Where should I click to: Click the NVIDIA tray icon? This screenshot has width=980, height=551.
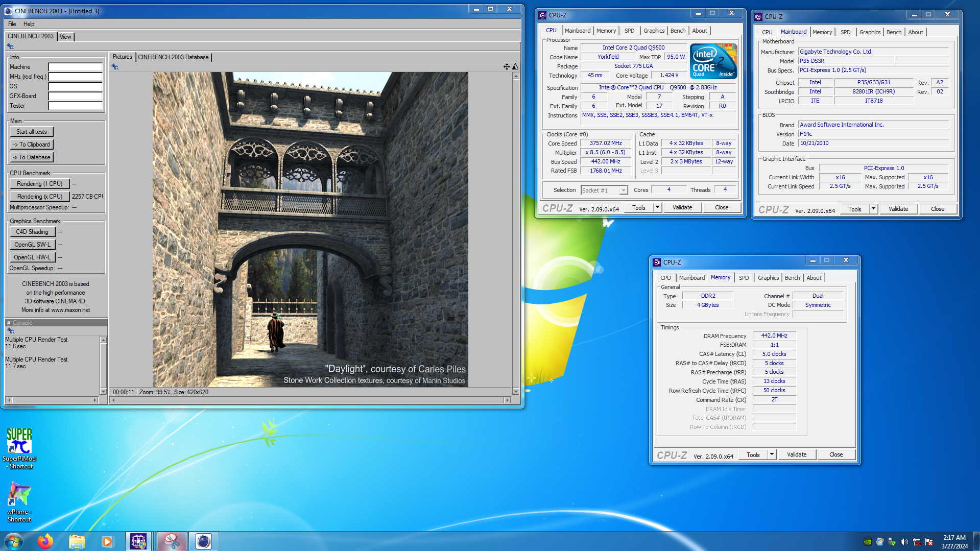click(868, 542)
